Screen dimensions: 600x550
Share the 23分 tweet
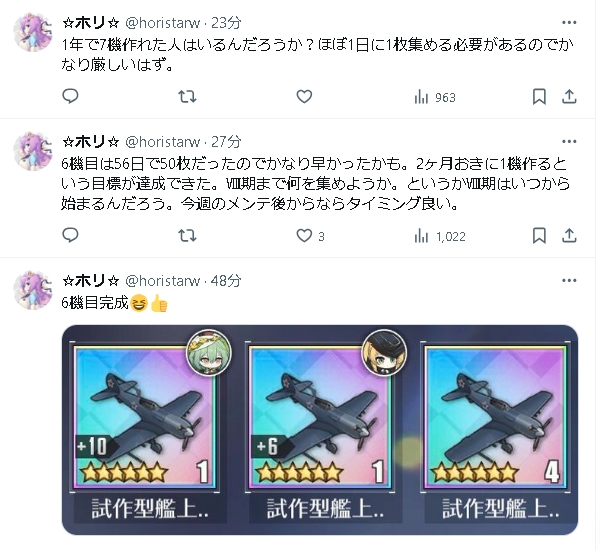[x=569, y=96]
